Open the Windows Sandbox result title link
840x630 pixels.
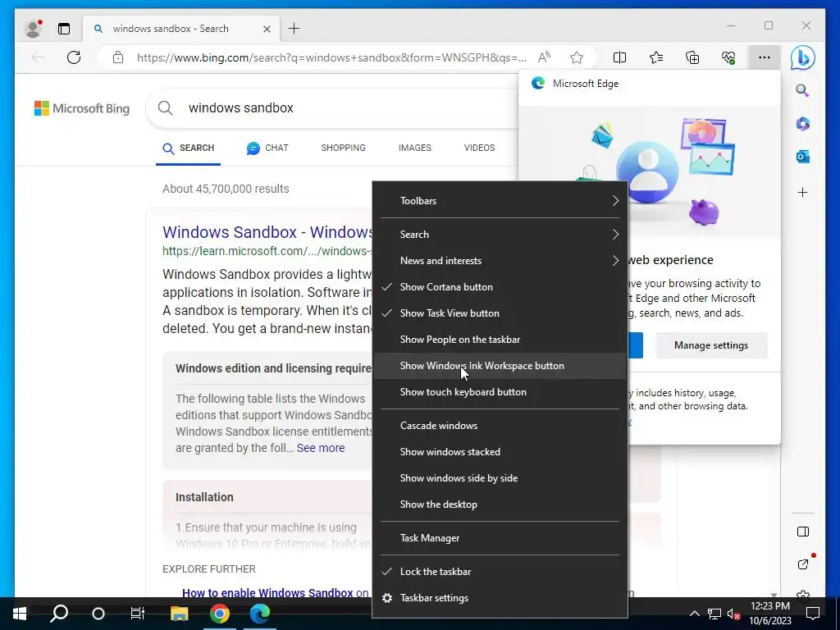point(267,232)
